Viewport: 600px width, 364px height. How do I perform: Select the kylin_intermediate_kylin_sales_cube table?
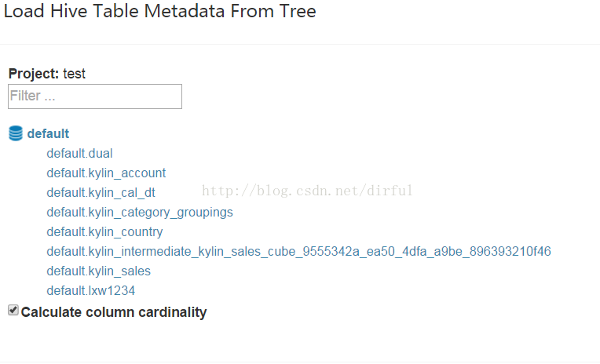click(x=298, y=252)
